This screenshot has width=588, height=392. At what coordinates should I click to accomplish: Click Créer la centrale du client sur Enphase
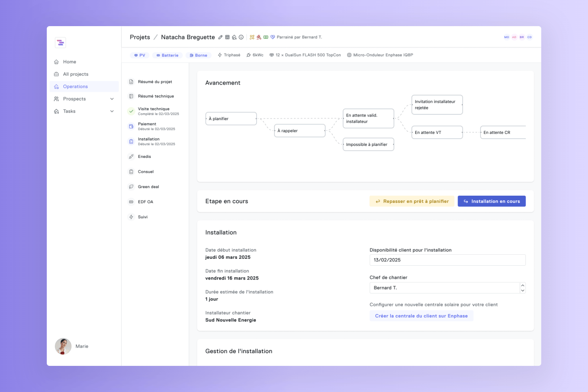tap(421, 316)
